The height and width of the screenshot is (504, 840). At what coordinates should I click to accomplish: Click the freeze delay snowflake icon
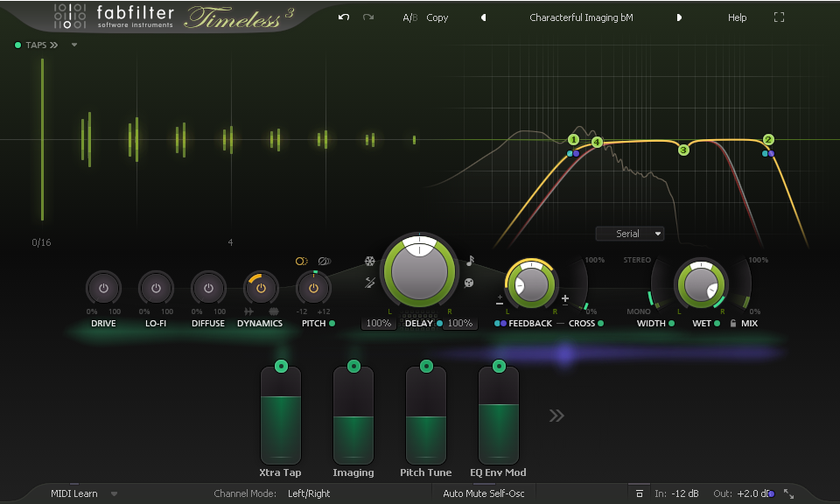pyautogui.click(x=370, y=261)
